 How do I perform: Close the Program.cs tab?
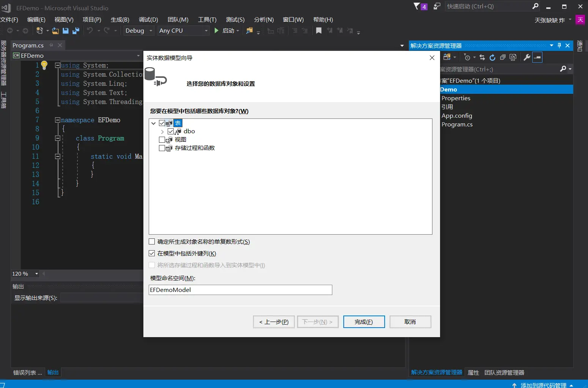(x=60, y=45)
